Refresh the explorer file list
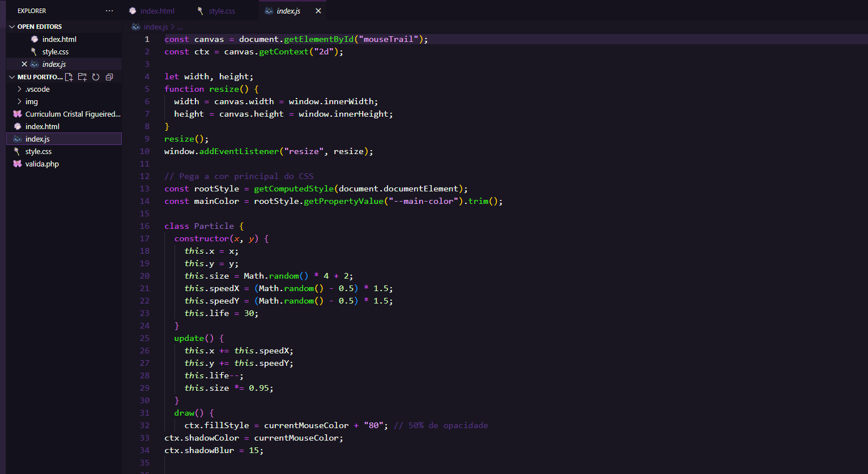This screenshot has width=868, height=474. tap(96, 77)
